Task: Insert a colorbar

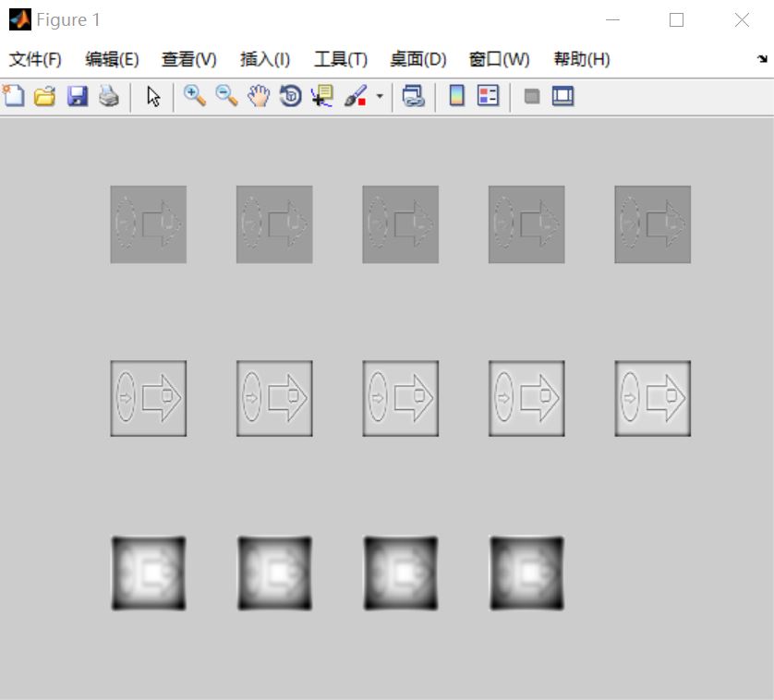Action: pos(456,96)
